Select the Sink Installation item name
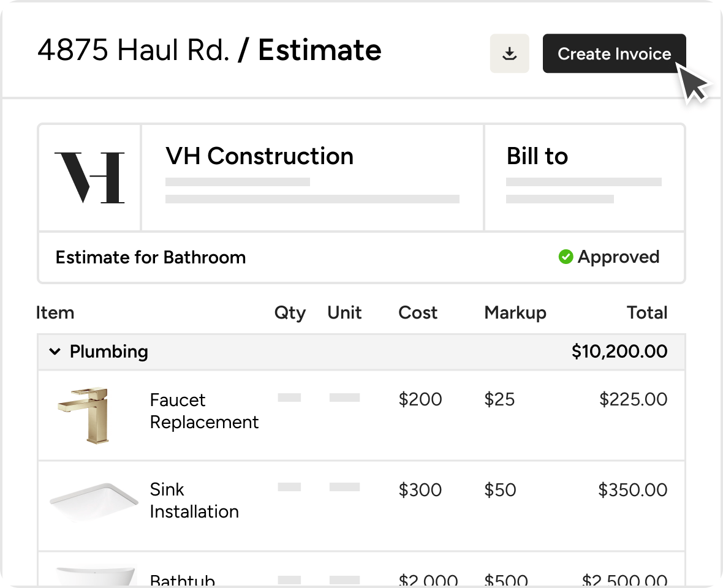Screen dimensions: 723x588 [x=194, y=500]
